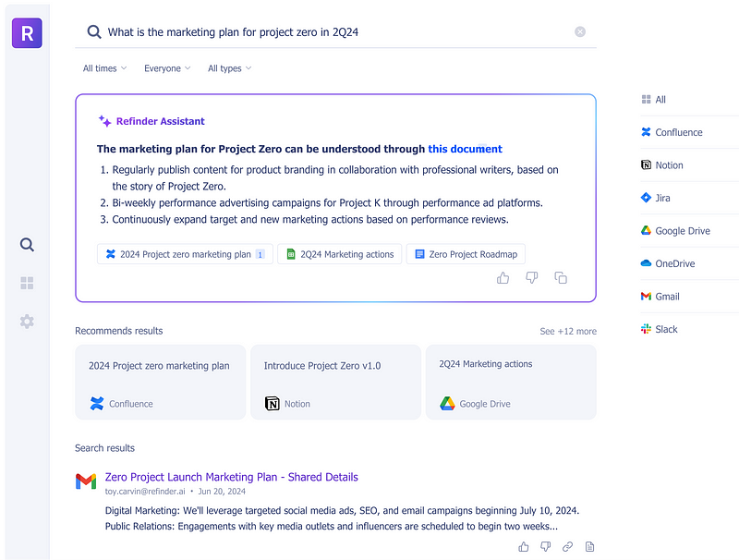Image resolution: width=739 pixels, height=560 pixels.
Task: Clear the search query with X icon
Action: [x=580, y=31]
